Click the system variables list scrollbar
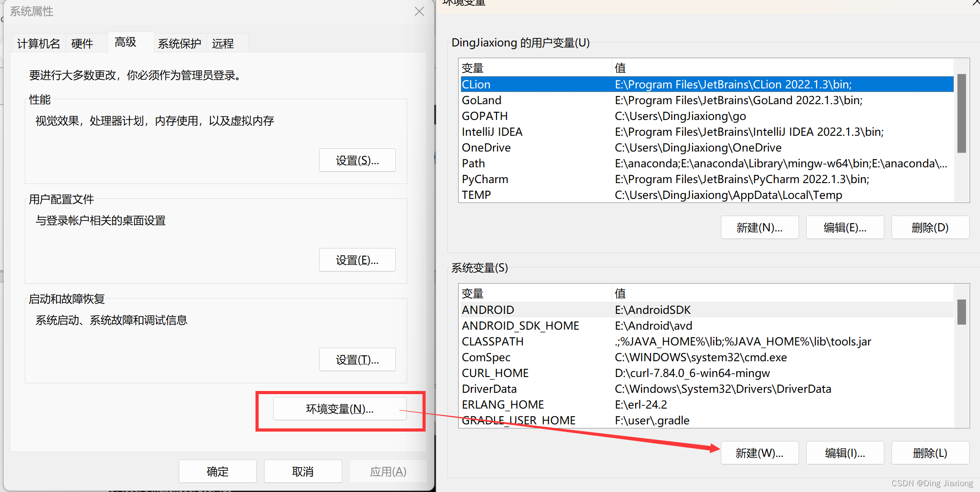The height and width of the screenshot is (492, 980). (961, 312)
